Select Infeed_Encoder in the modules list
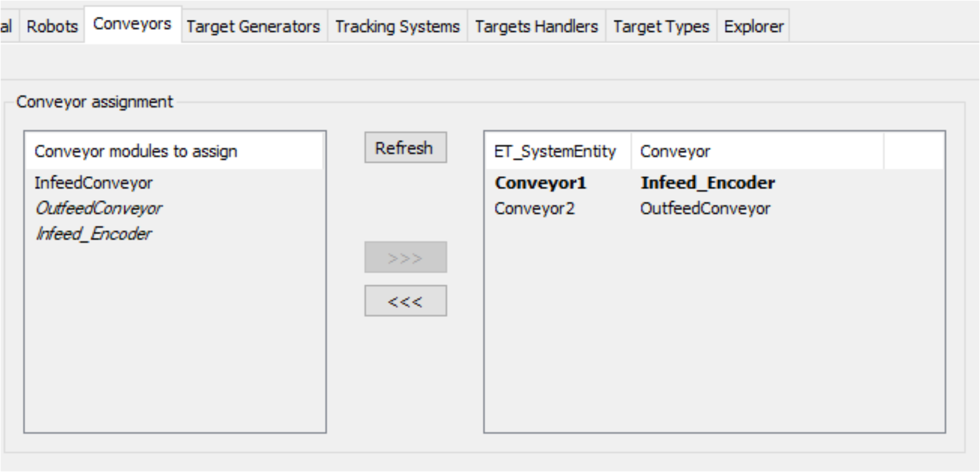 (93, 233)
